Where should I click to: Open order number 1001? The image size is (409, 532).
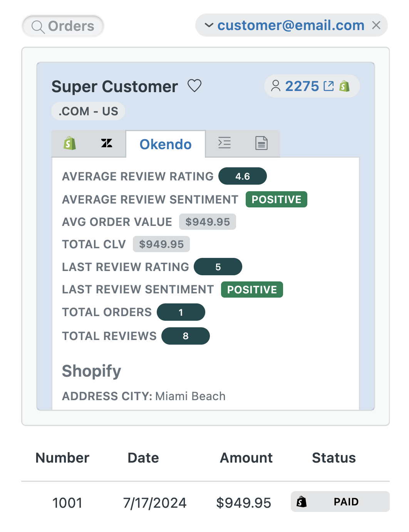coord(67,503)
